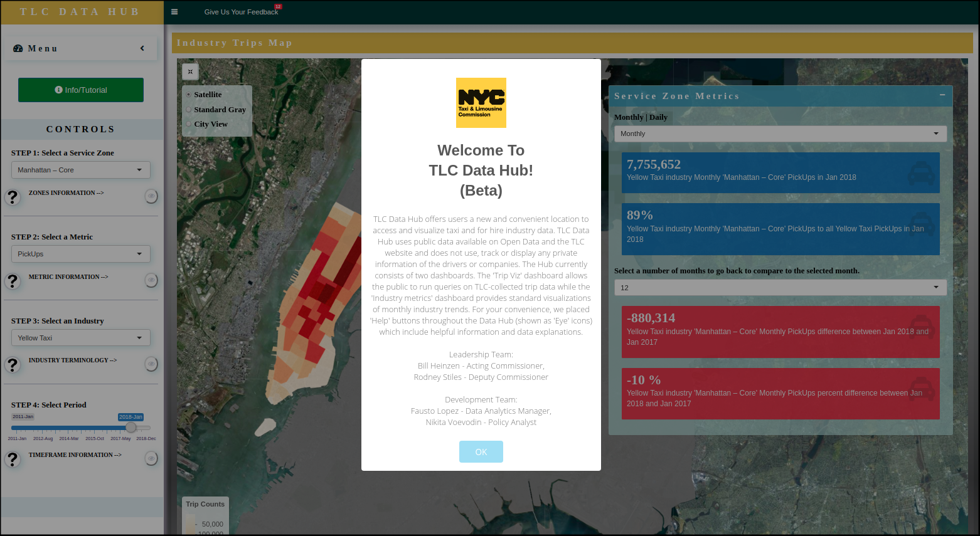980x536 pixels.
Task: Click the 7,755,652 pickups value
Action: pos(654,164)
